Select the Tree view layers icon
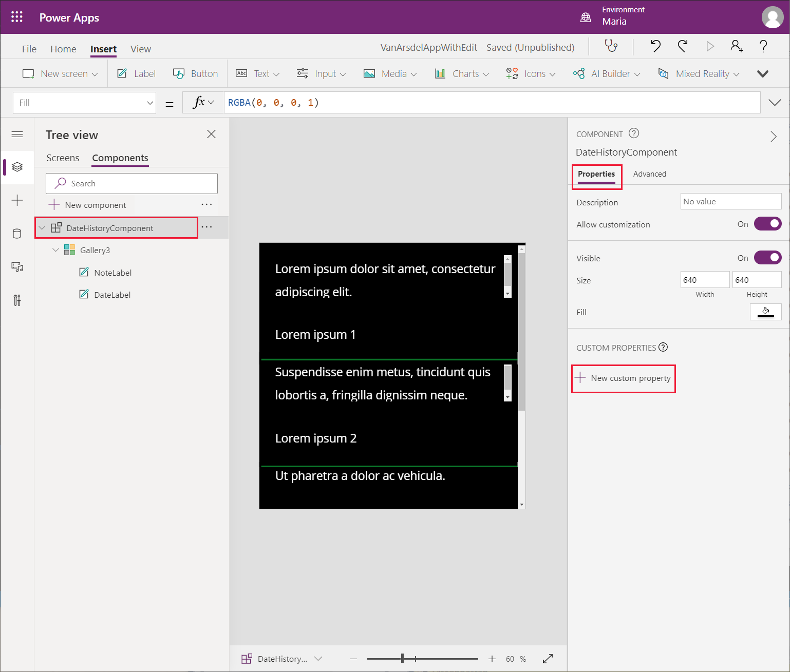The width and height of the screenshot is (790, 672). (x=17, y=167)
